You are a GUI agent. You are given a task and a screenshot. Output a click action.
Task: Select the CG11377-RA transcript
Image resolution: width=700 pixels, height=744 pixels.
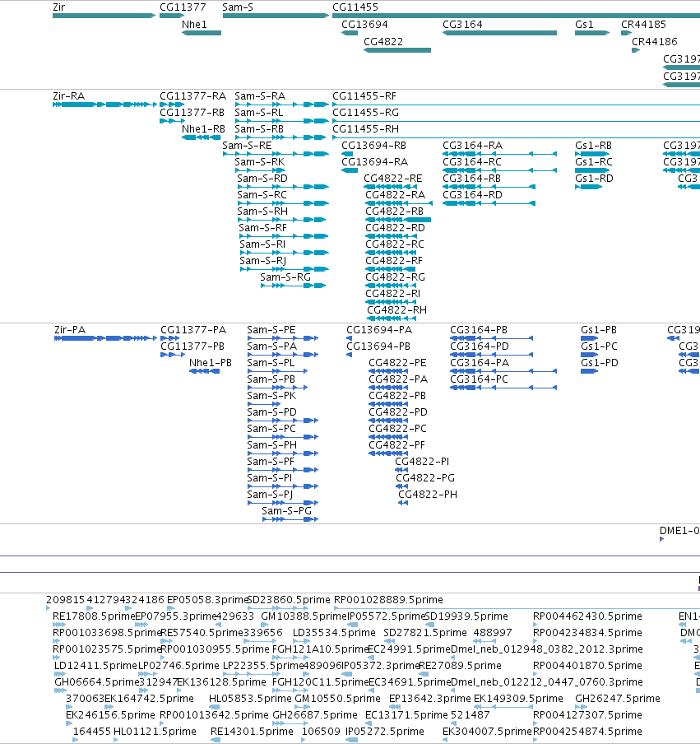coord(172,105)
